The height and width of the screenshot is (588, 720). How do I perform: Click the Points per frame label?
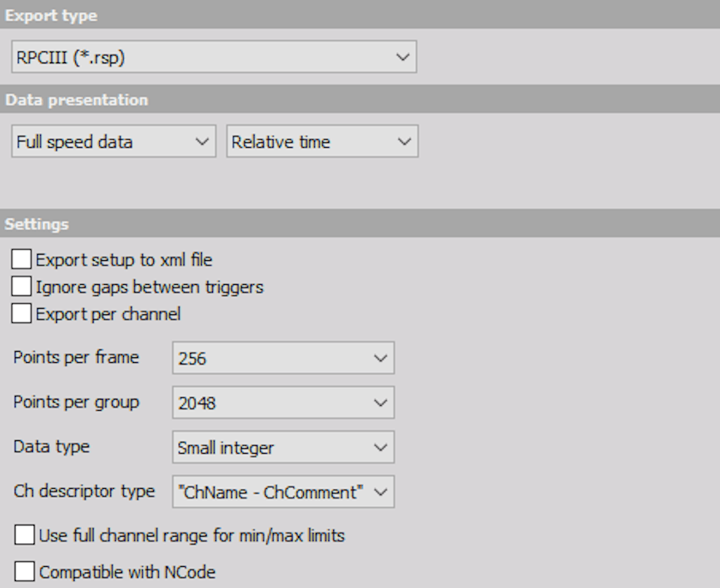coord(76,357)
